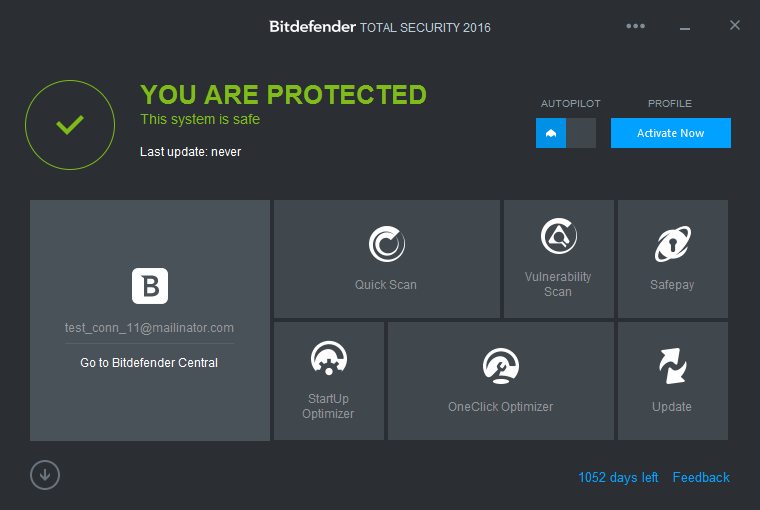Image resolution: width=760 pixels, height=510 pixels.
Task: Start a Quick Scan
Action: click(x=386, y=259)
